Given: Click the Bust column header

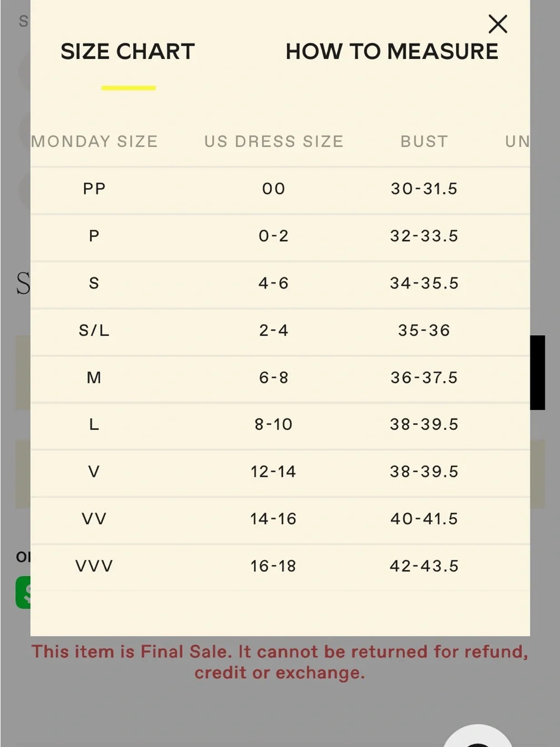Looking at the screenshot, I should tap(424, 141).
